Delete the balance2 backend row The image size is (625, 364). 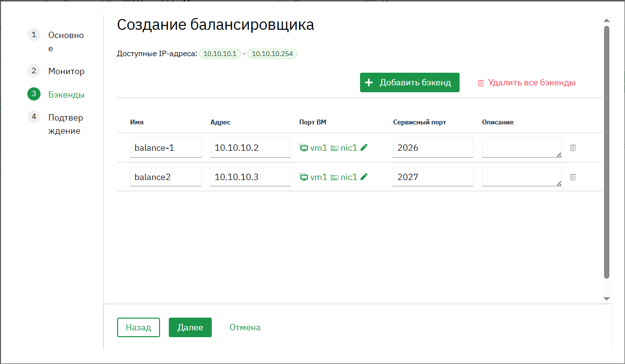[573, 177]
